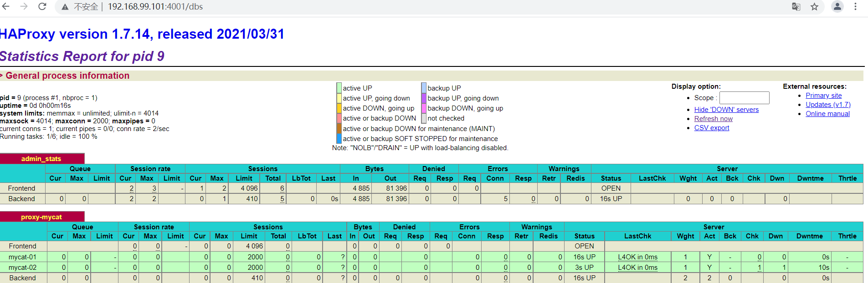The height and width of the screenshot is (283, 868).
Task: Click the MAINT legend color swatch
Action: [339, 128]
